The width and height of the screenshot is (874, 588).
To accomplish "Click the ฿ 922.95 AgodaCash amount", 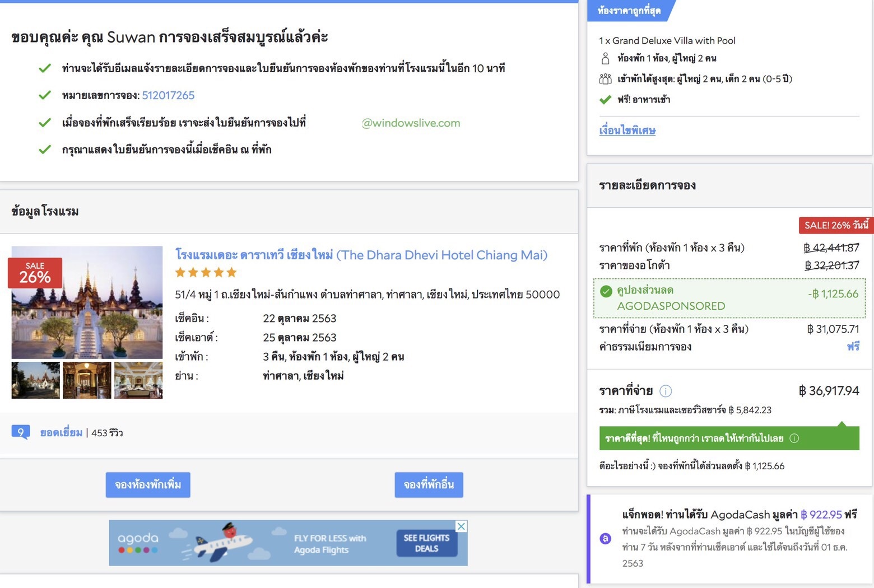I will 821,514.
